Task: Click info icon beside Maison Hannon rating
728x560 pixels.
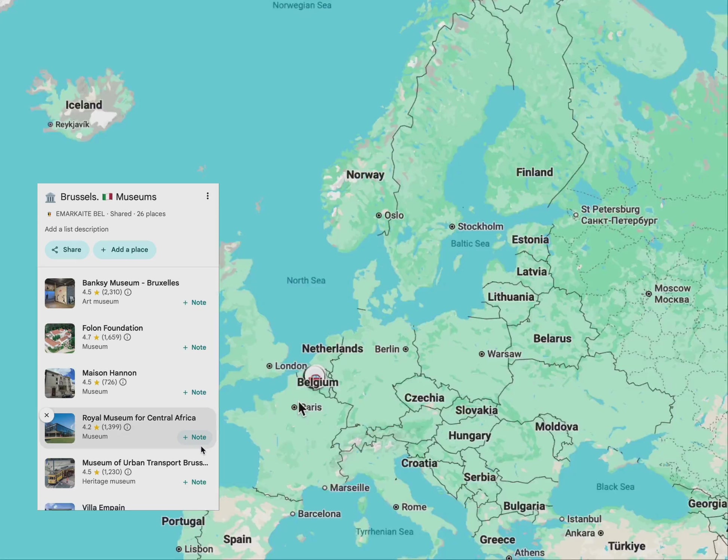Action: click(x=123, y=382)
